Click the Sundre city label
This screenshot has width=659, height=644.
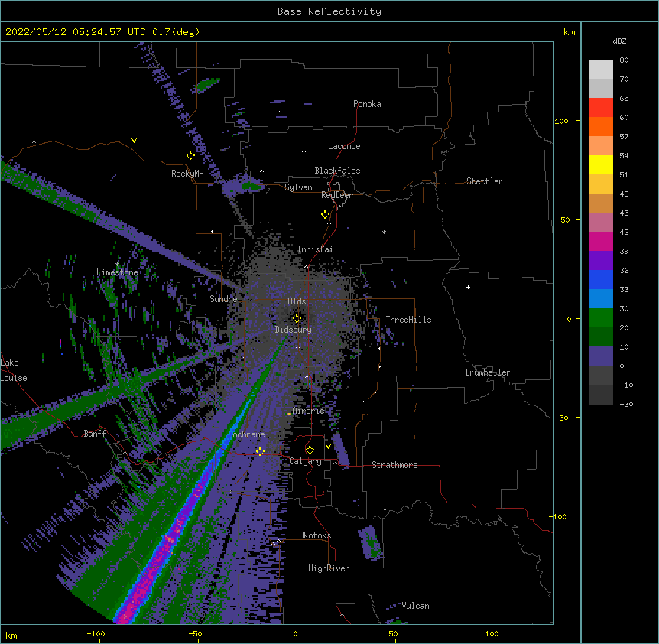(x=223, y=299)
